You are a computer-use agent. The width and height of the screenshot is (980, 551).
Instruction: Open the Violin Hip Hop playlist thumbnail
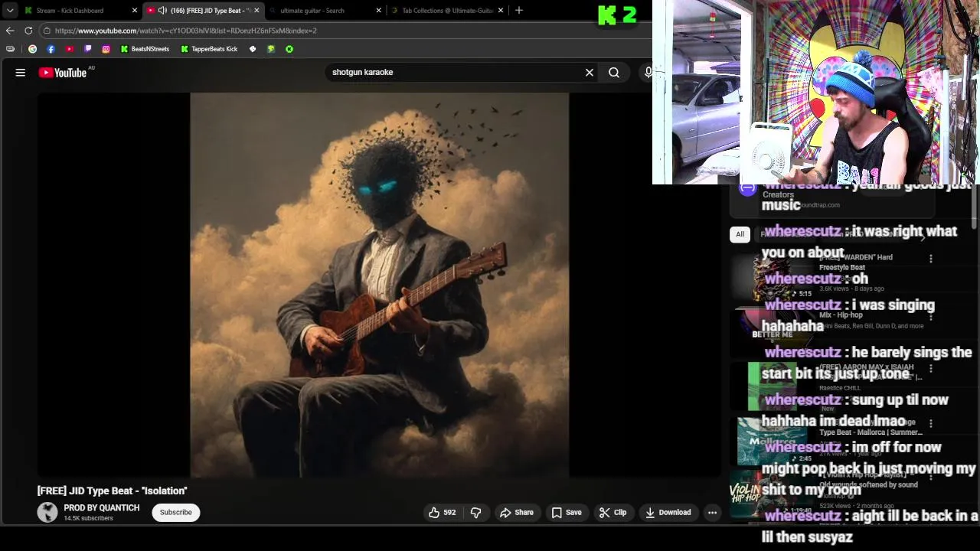[773, 494]
